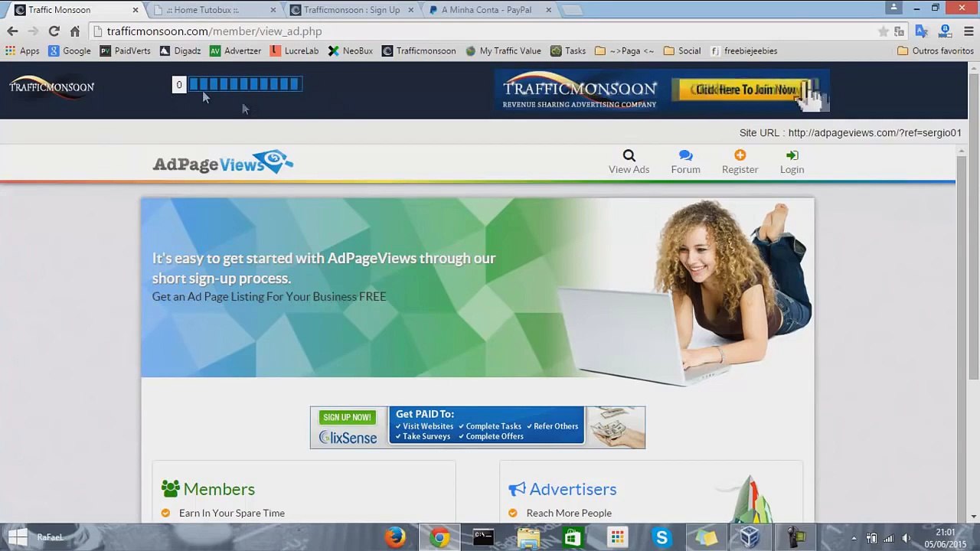Viewport: 980px width, 551px height.
Task: Click the Chrome translate icon in toolbar
Action: pos(921,31)
